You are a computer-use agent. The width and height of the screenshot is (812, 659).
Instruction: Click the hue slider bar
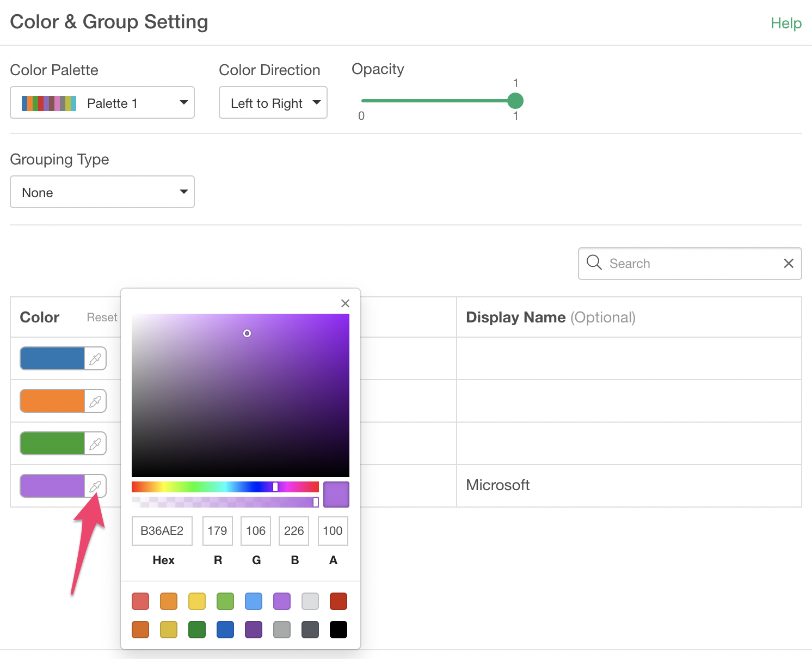[x=225, y=487]
